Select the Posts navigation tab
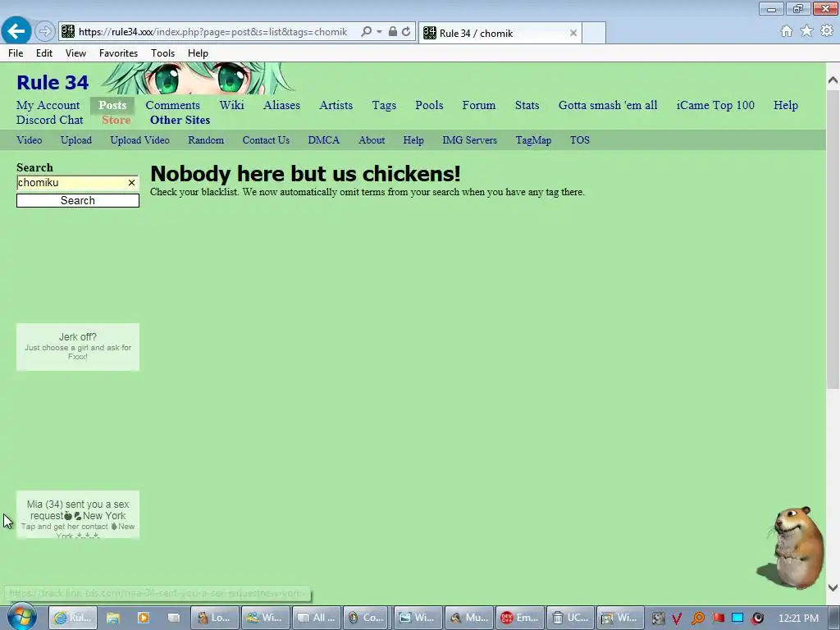This screenshot has width=840, height=630. [x=112, y=105]
